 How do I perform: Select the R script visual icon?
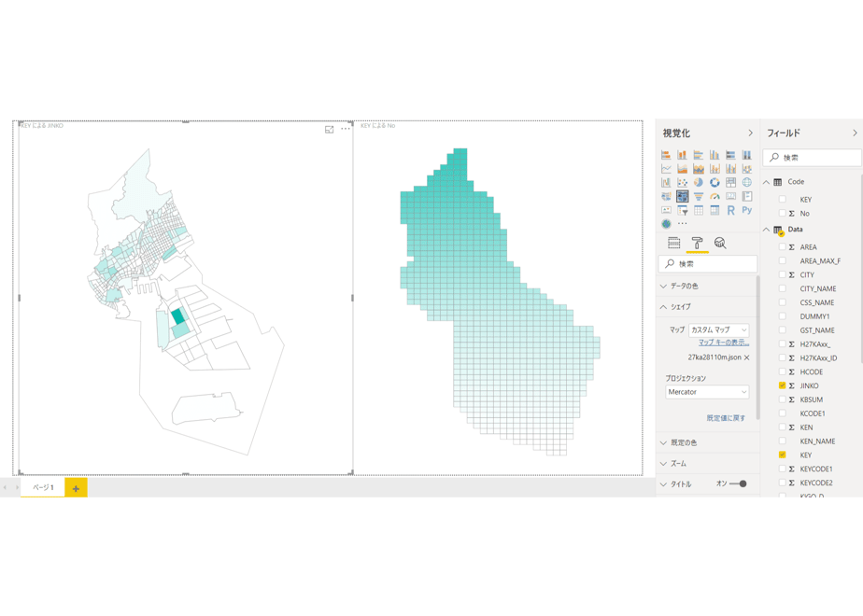(730, 210)
